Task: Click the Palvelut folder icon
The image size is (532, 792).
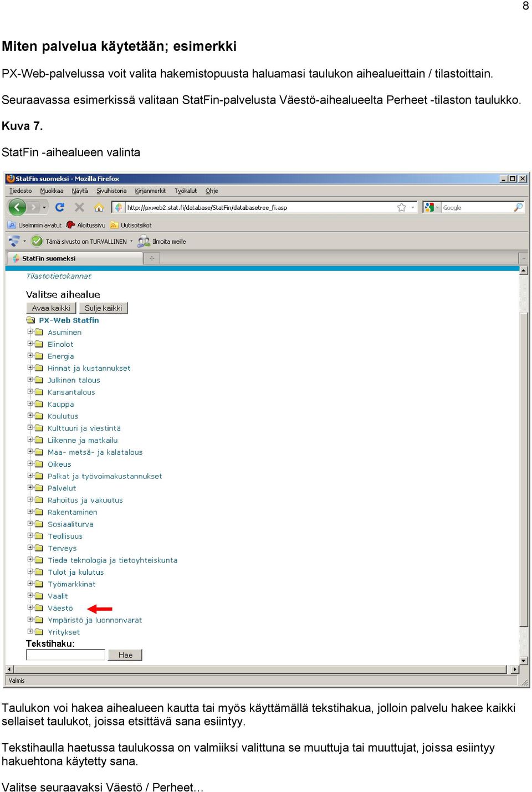Action: (x=39, y=488)
